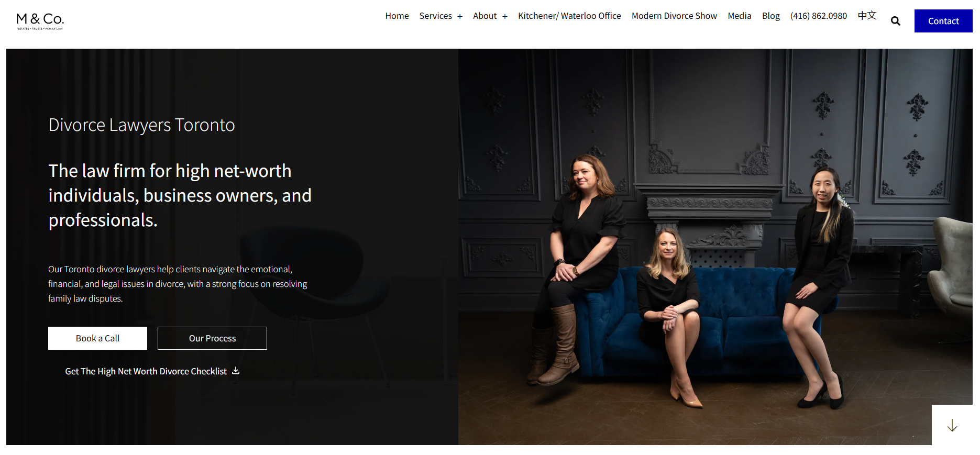Image resolution: width=980 pixels, height=455 pixels.
Task: Call the (416) 862.0980 phone link
Action: 819,16
